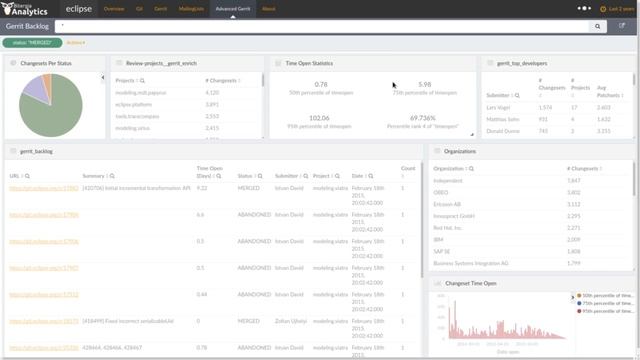640x360 pixels.
Task: Click the resize handle of Time Open Statistics
Action: (472, 134)
